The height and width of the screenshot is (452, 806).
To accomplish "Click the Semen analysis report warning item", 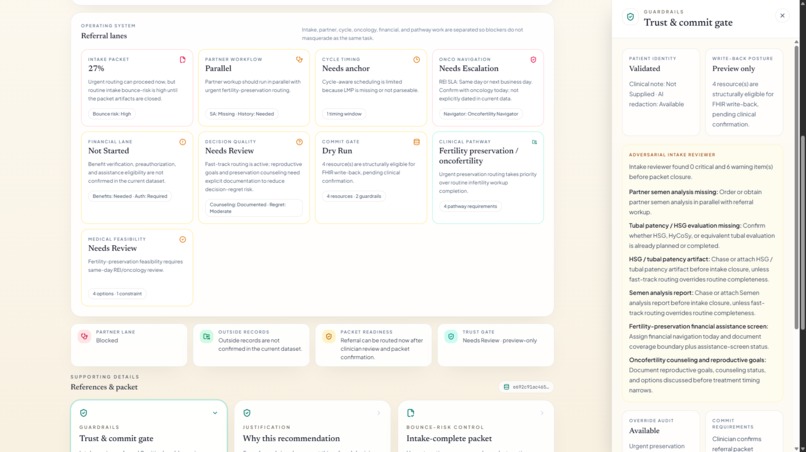I will (x=702, y=303).
